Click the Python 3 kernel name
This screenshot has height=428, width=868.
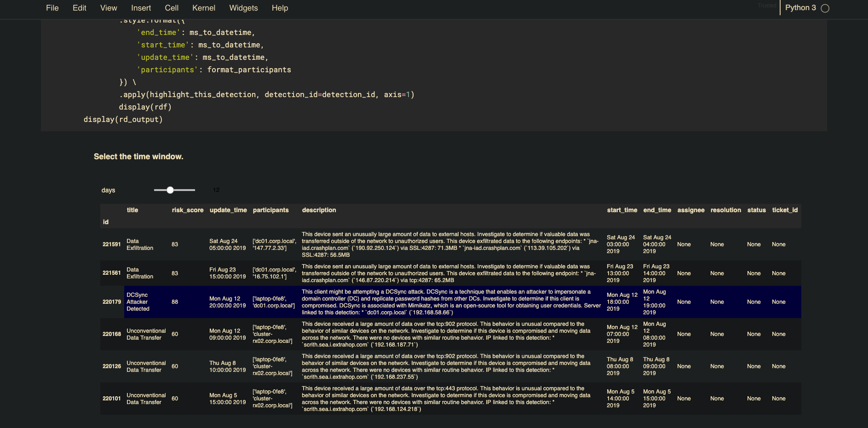tap(800, 8)
